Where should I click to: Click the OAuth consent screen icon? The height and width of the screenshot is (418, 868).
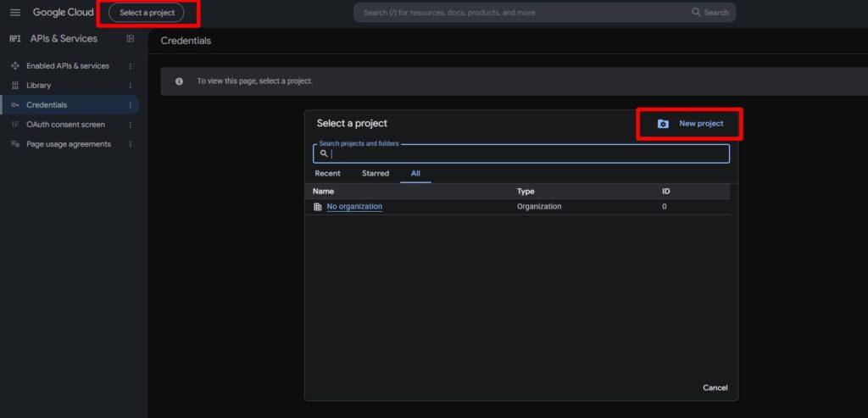coord(15,125)
